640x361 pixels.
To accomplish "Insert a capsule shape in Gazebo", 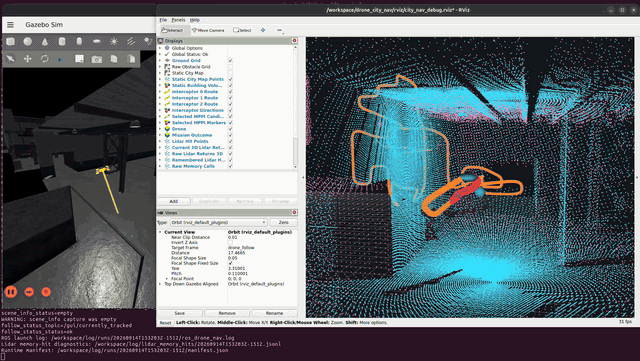I will [x=79, y=41].
